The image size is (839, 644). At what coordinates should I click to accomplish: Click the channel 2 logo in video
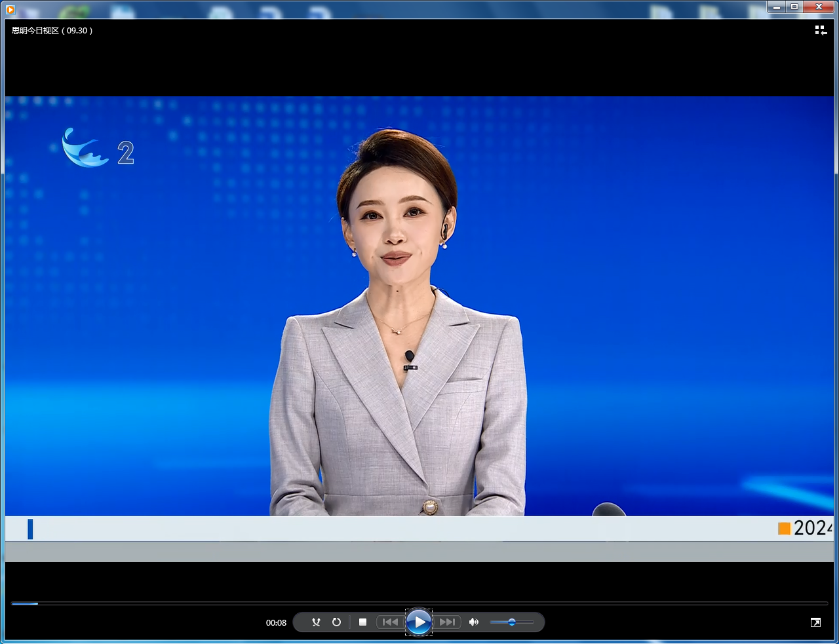(98, 149)
